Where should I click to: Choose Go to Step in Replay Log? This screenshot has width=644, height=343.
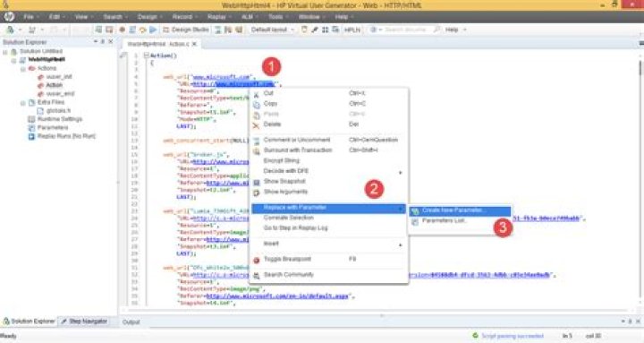pyautogui.click(x=328, y=227)
